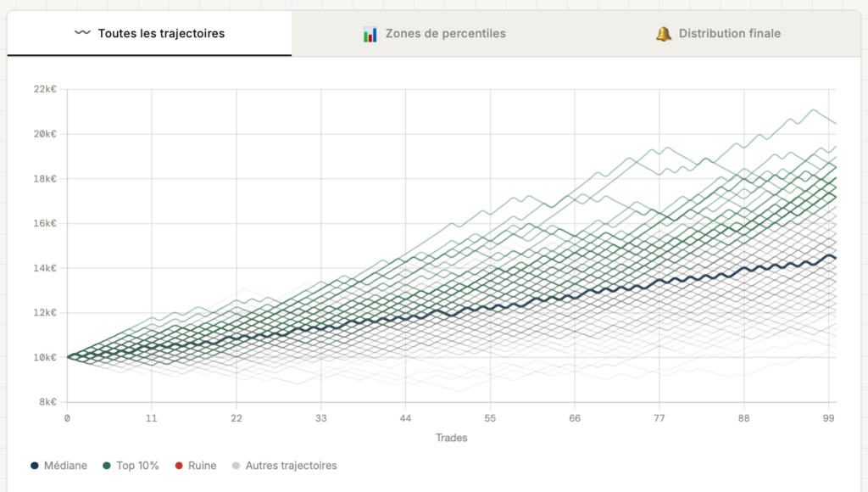Click the 8k€ label on the y-axis
This screenshot has height=492, width=868.
coord(47,402)
